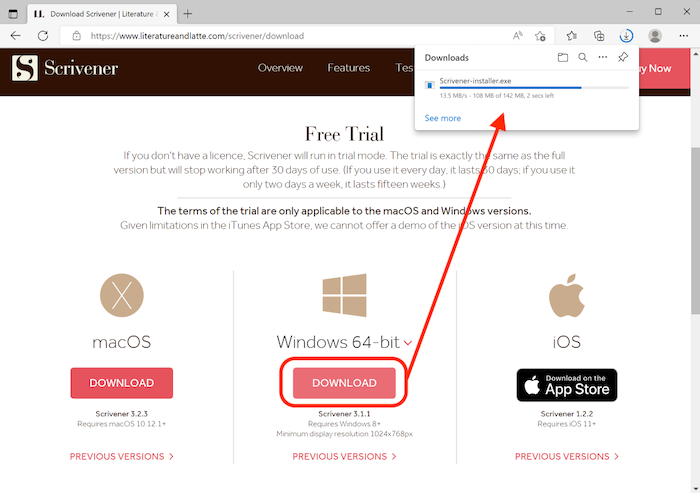The height and width of the screenshot is (493, 700).
Task: Click the macOS DOWNLOAD button
Action: (x=121, y=383)
